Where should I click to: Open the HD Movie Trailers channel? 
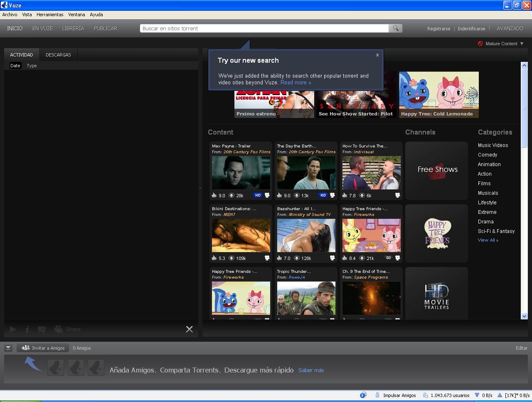pyautogui.click(x=436, y=293)
